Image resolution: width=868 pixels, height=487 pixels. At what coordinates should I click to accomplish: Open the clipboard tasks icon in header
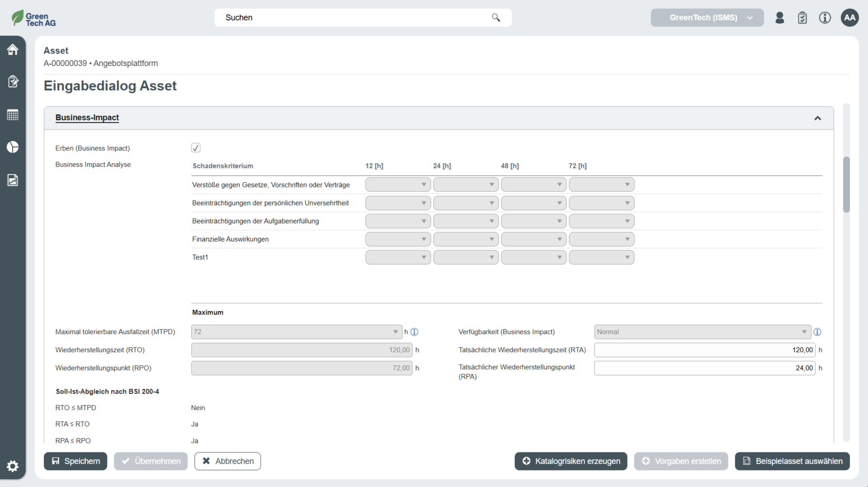coord(802,18)
